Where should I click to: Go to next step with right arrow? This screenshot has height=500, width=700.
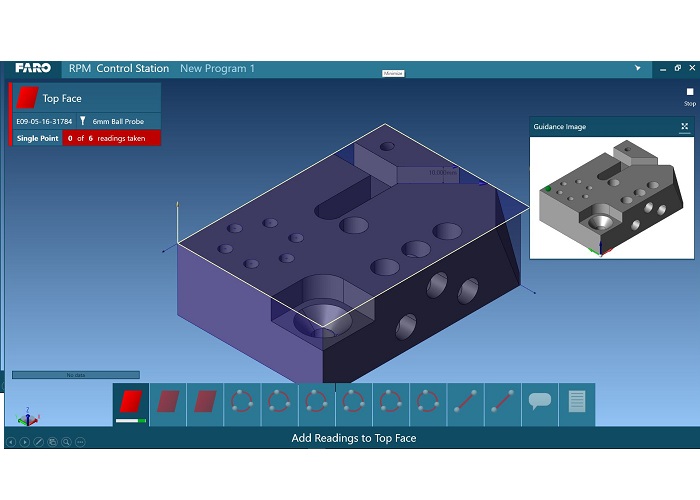(x=25, y=442)
